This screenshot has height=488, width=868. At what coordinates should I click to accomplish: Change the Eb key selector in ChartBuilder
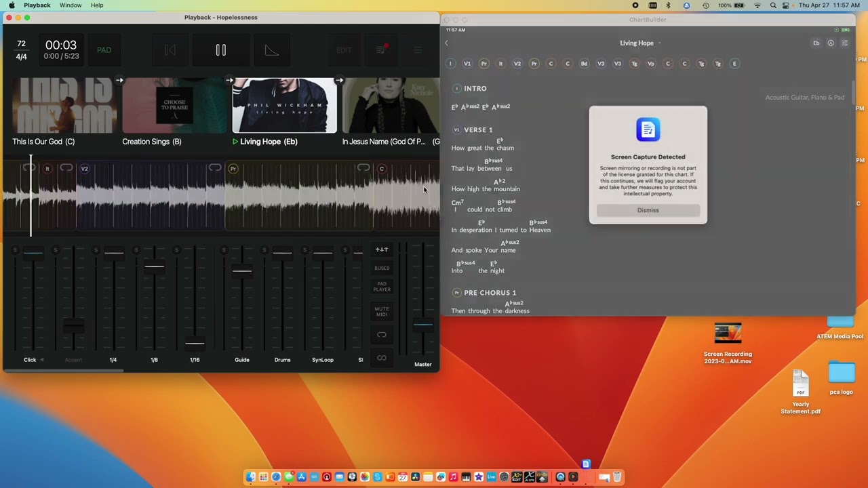pyautogui.click(x=816, y=43)
